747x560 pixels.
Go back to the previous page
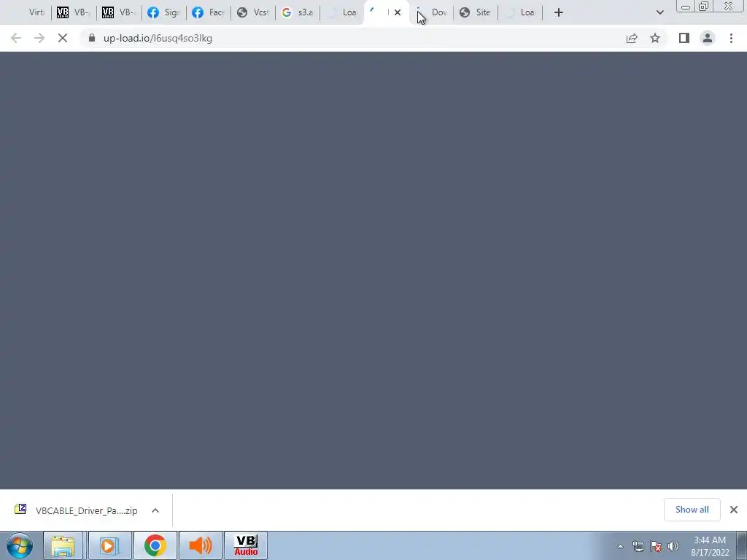click(16, 38)
